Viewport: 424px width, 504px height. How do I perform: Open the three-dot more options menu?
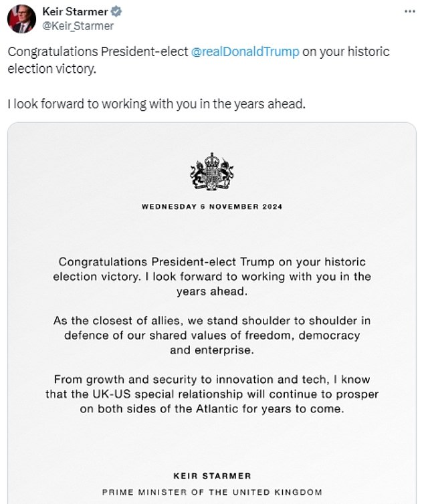click(x=409, y=11)
